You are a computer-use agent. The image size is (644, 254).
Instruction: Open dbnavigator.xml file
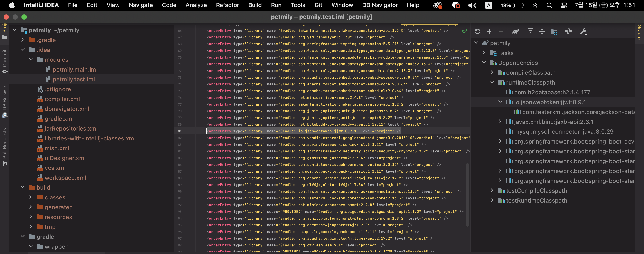[67, 109]
